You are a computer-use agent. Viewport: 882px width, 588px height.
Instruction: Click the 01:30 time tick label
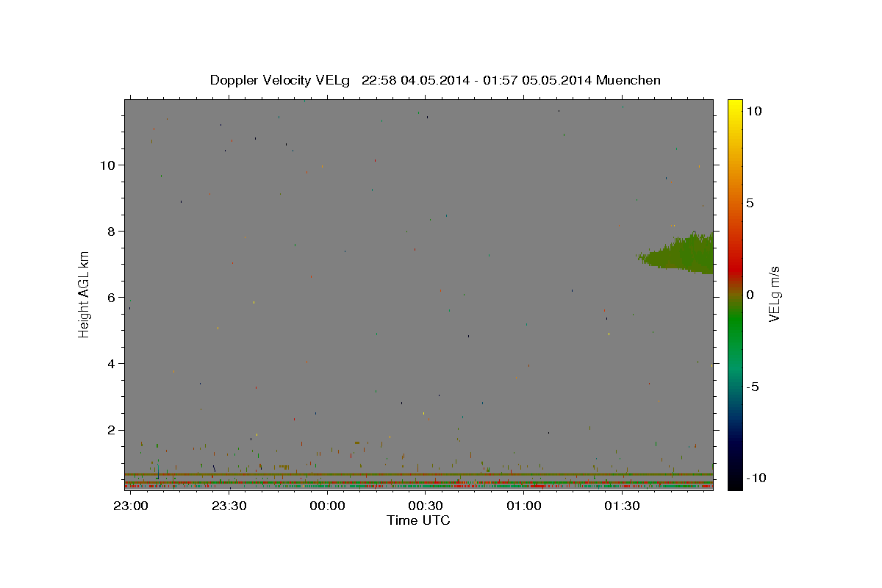tap(621, 506)
